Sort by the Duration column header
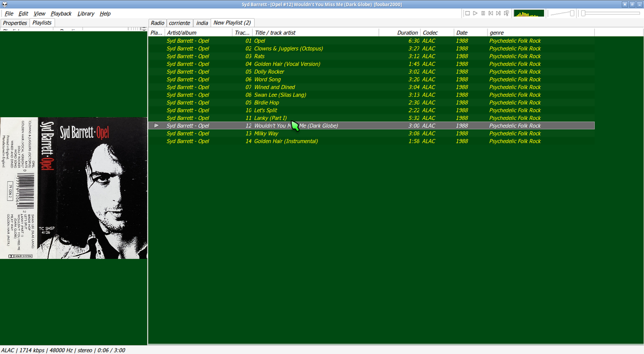Viewport: 644px width, 354px height. [399, 33]
